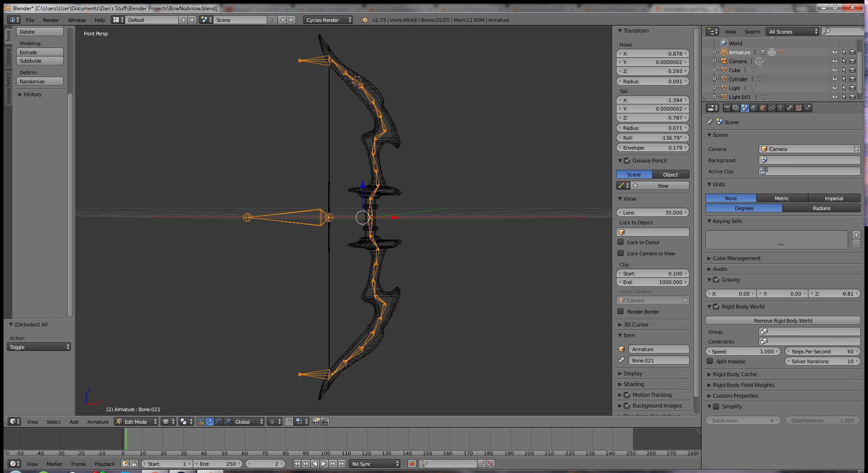This screenshot has width=868, height=473.
Task: Open the No Sync playback dropdown
Action: tap(375, 464)
